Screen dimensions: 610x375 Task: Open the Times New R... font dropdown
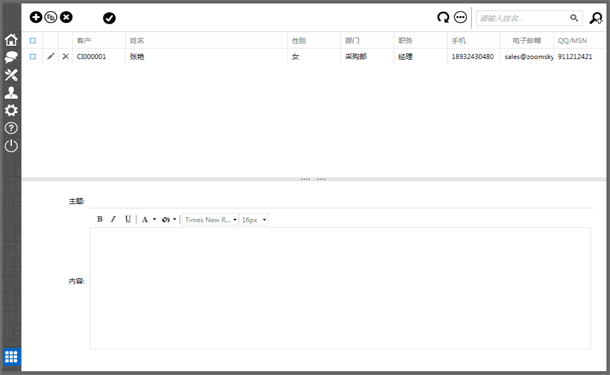coord(210,220)
